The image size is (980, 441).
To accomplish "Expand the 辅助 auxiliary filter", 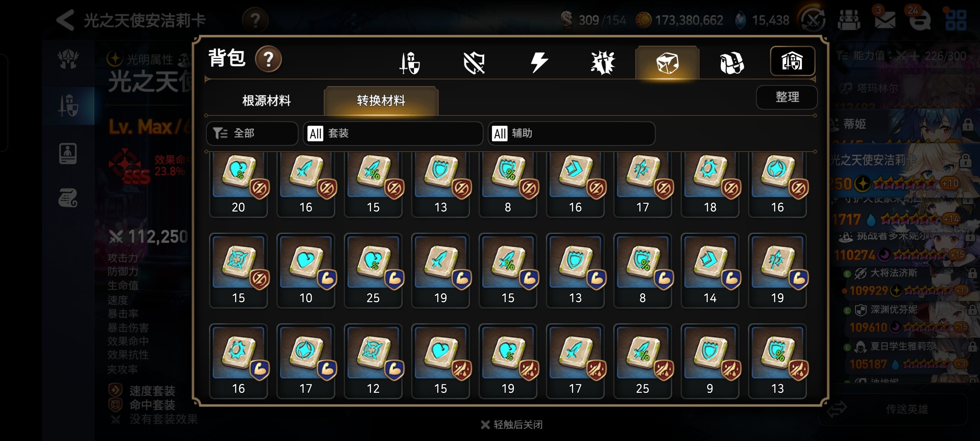I will pos(572,134).
